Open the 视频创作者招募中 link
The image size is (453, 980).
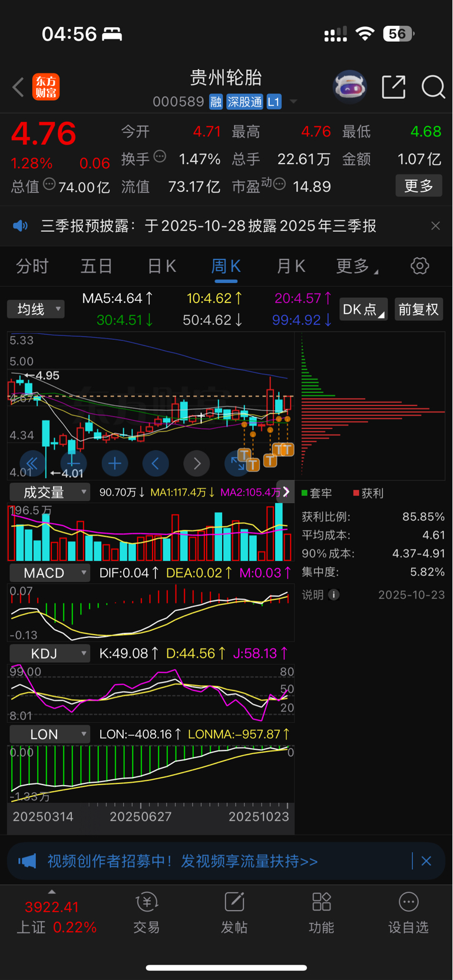(x=183, y=861)
